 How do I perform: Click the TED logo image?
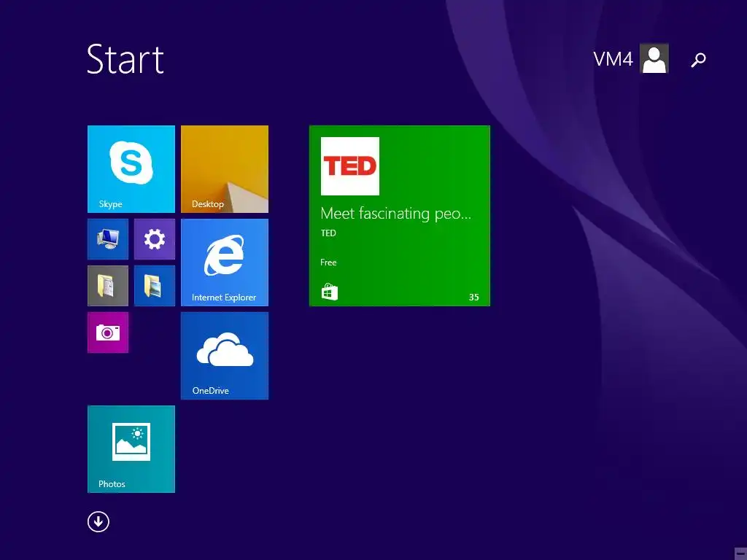[x=350, y=166]
